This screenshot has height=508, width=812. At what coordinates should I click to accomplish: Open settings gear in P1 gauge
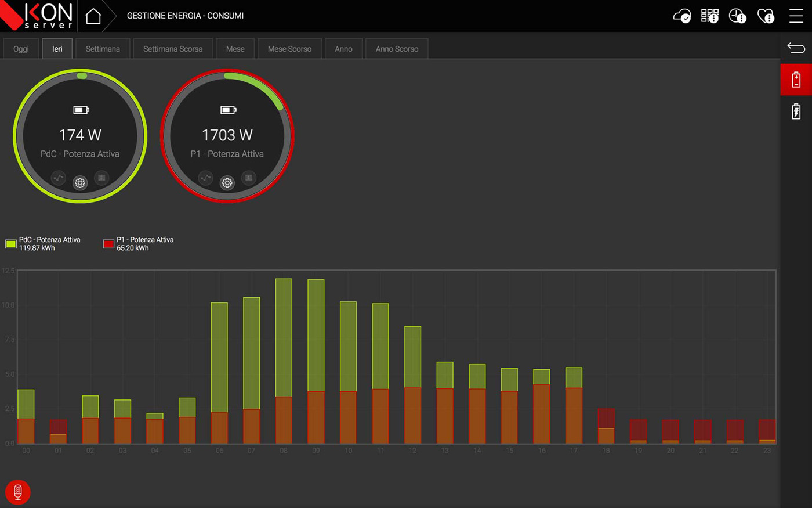tap(227, 183)
